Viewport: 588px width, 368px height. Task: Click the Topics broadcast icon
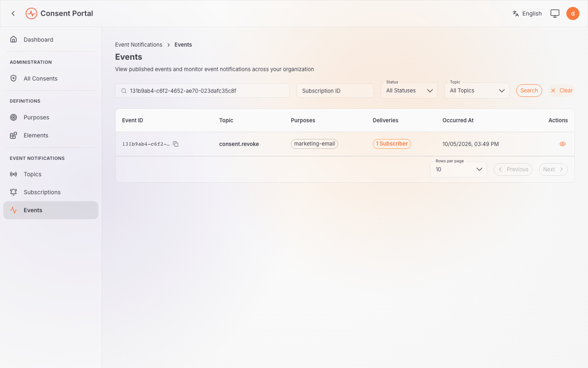coord(13,174)
